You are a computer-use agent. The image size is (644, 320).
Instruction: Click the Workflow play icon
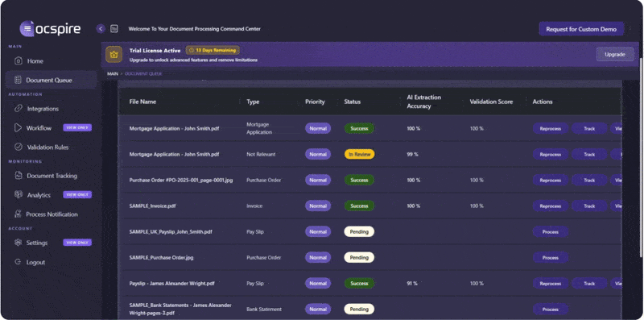pos(18,128)
